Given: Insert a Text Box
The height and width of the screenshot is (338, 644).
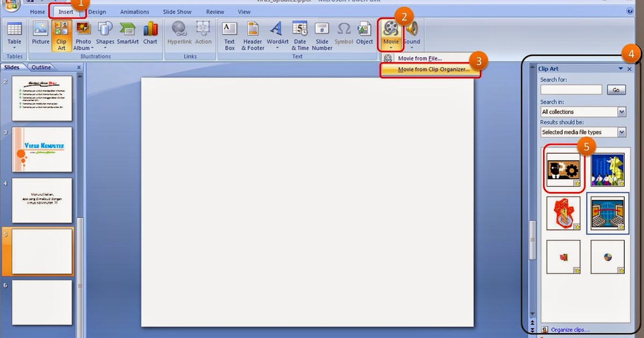Looking at the screenshot, I should pyautogui.click(x=230, y=35).
